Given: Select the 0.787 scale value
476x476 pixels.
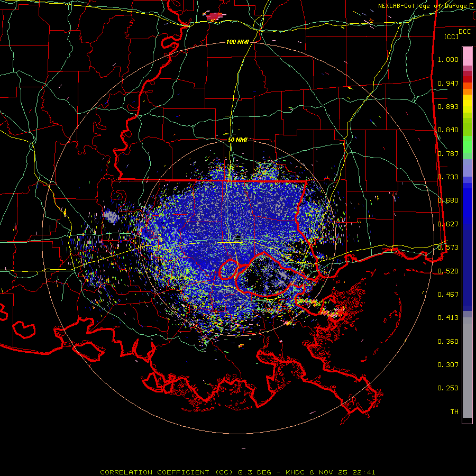Looking at the screenshot, I should (x=448, y=153).
